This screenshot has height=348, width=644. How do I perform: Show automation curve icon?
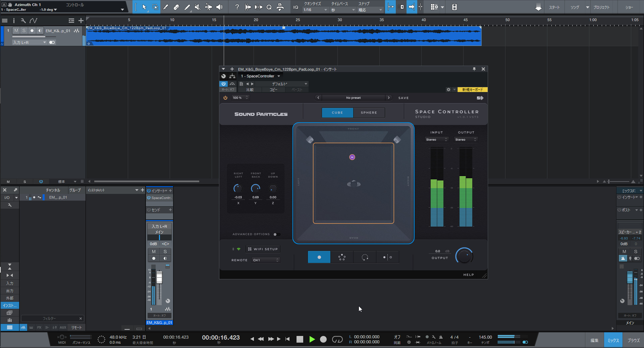click(x=33, y=21)
